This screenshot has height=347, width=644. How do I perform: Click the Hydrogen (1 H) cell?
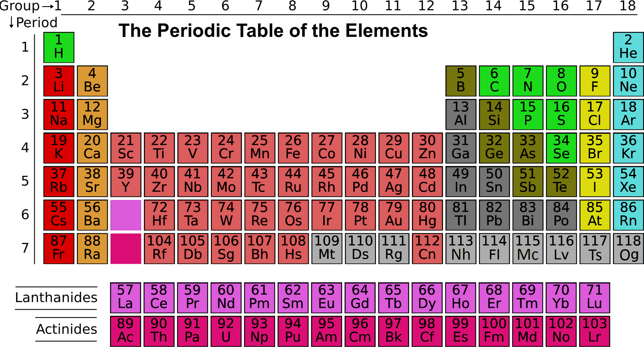59,47
